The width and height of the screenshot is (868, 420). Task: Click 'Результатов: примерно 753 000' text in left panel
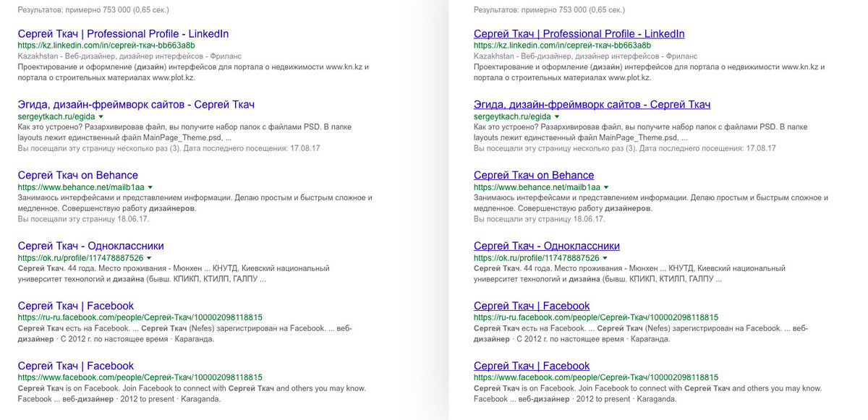tap(76, 10)
